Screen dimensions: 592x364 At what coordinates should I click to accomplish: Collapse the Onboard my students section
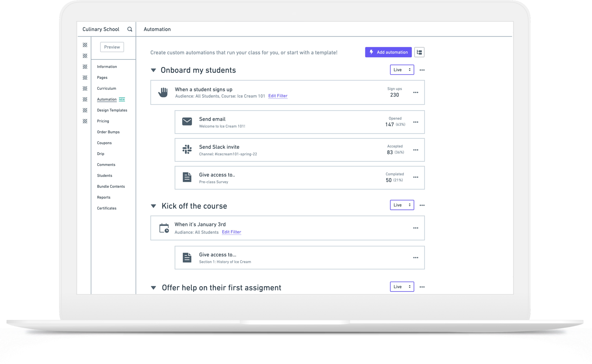(x=153, y=70)
